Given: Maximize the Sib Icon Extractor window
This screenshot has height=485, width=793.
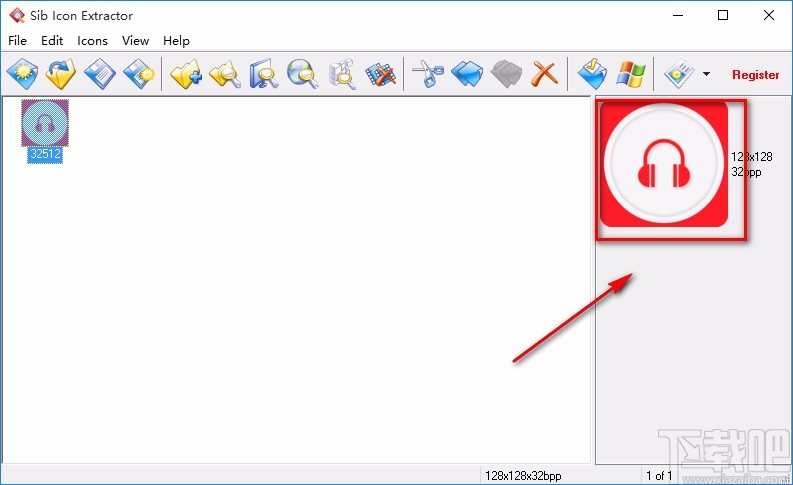Looking at the screenshot, I should coord(723,15).
